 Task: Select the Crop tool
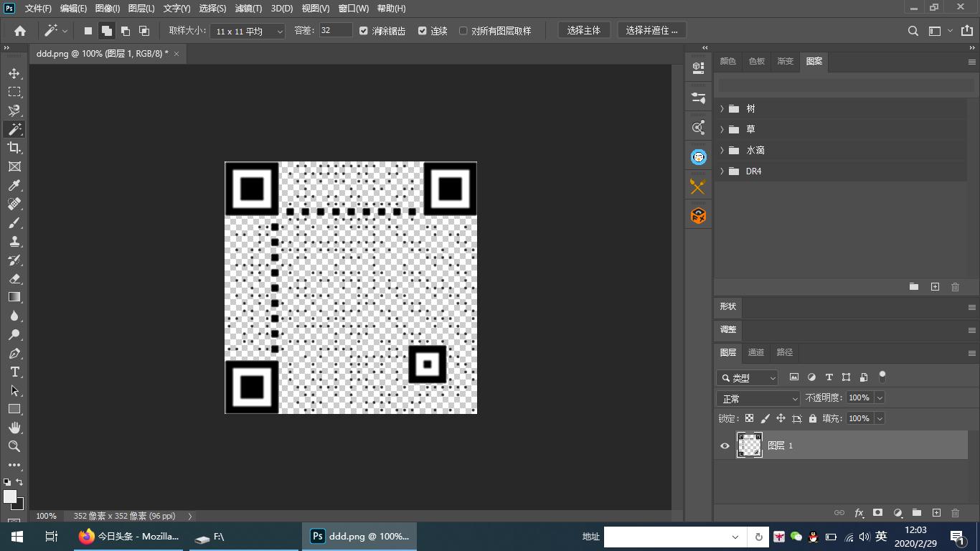point(14,148)
